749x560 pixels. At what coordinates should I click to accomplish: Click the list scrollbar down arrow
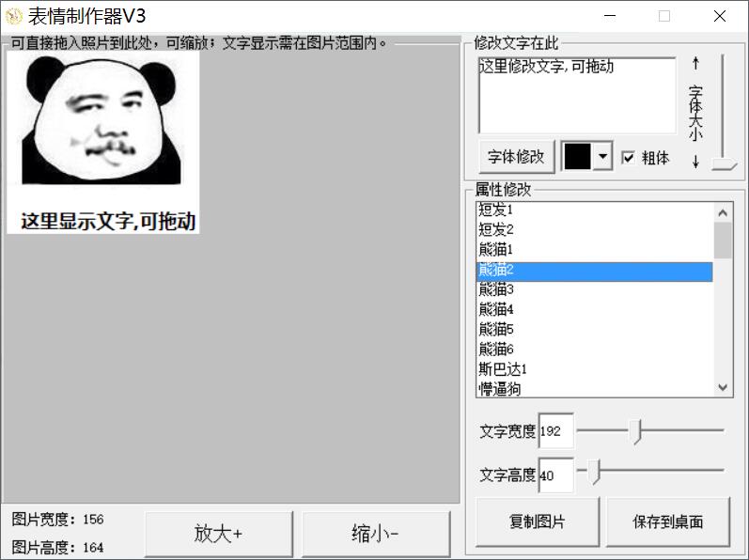click(723, 387)
